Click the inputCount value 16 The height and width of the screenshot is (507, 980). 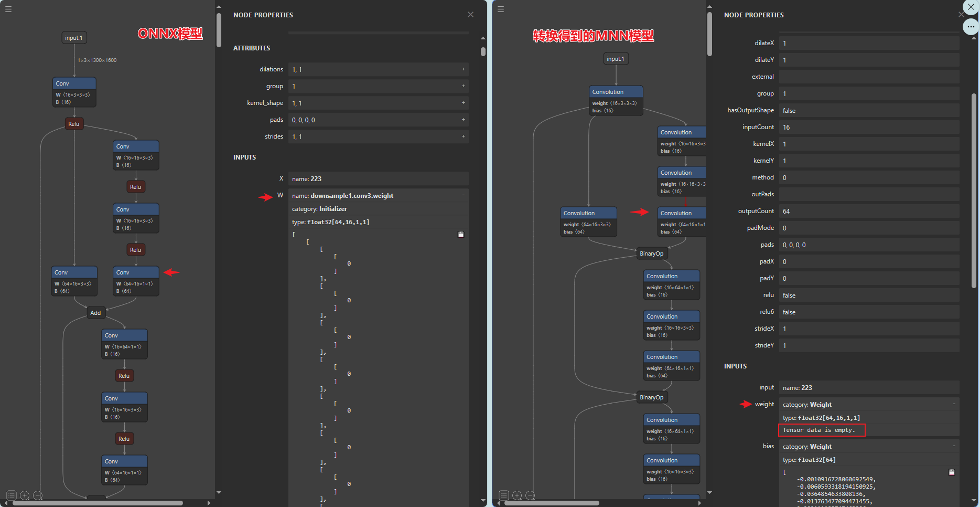(x=869, y=127)
